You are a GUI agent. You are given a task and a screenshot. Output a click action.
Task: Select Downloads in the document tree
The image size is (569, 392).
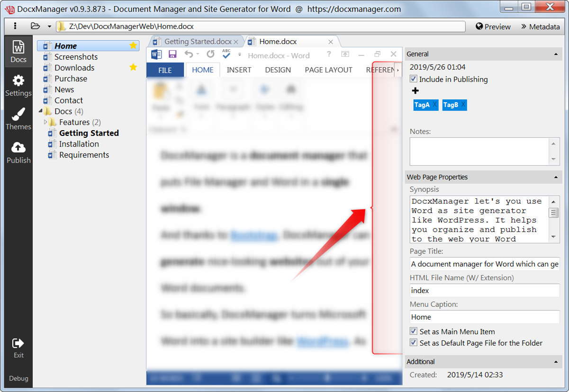click(74, 68)
